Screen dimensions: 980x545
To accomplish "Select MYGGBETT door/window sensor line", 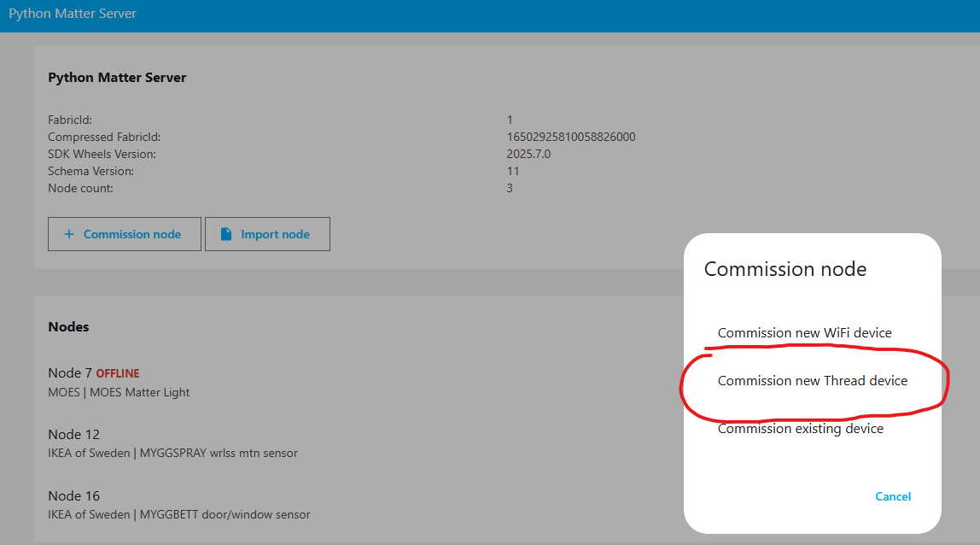I will [178, 514].
